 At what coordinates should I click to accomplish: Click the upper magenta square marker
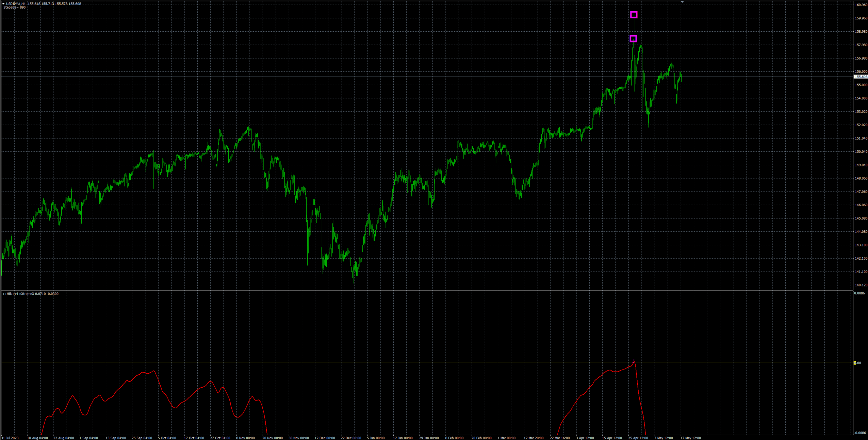[634, 15]
